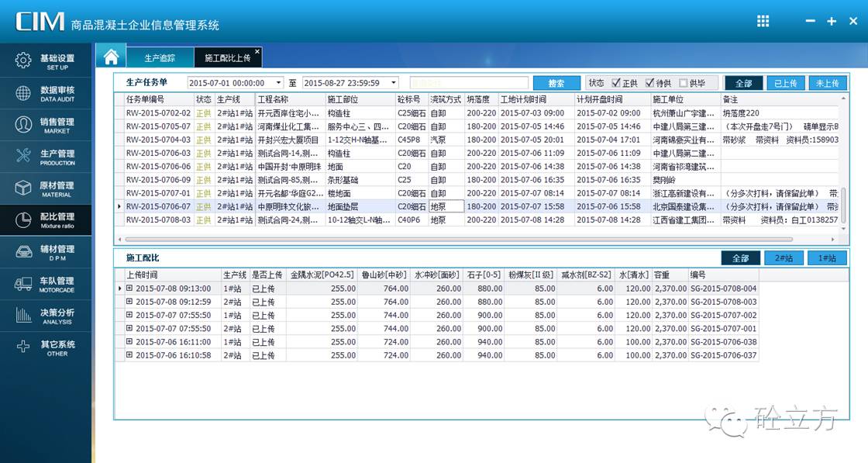Viewport: 868px width, 463px height.
Task: Open 生产管理 Production module
Action: (23, 157)
